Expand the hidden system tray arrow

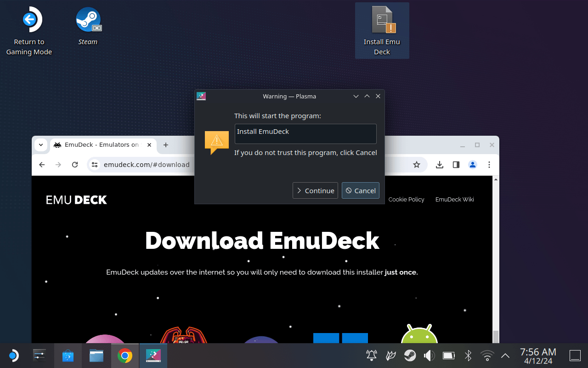coord(505,356)
